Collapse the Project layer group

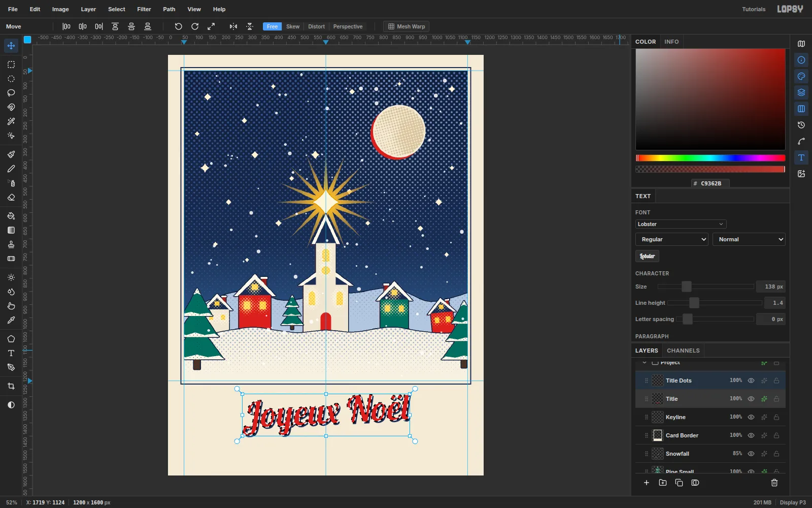(x=645, y=363)
